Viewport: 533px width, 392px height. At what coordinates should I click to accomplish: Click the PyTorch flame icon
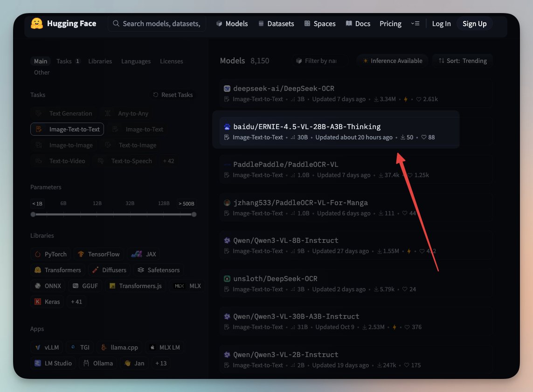click(38, 254)
